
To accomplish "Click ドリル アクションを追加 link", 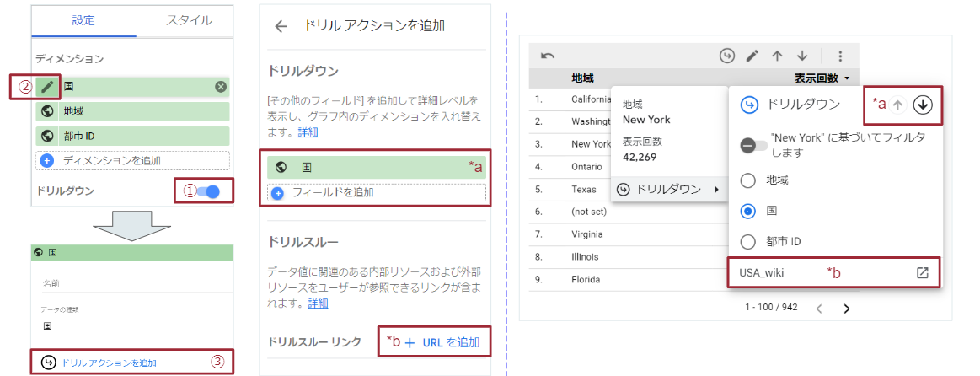I will pyautogui.click(x=110, y=363).
